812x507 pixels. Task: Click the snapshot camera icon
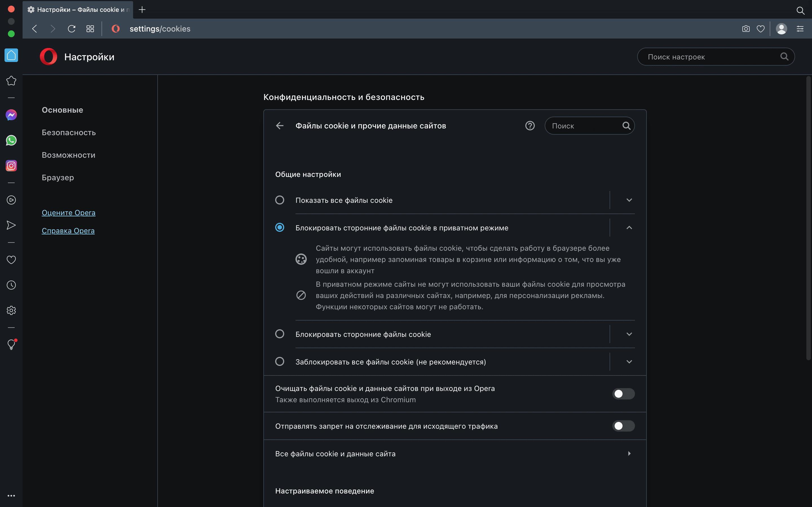coord(745,29)
